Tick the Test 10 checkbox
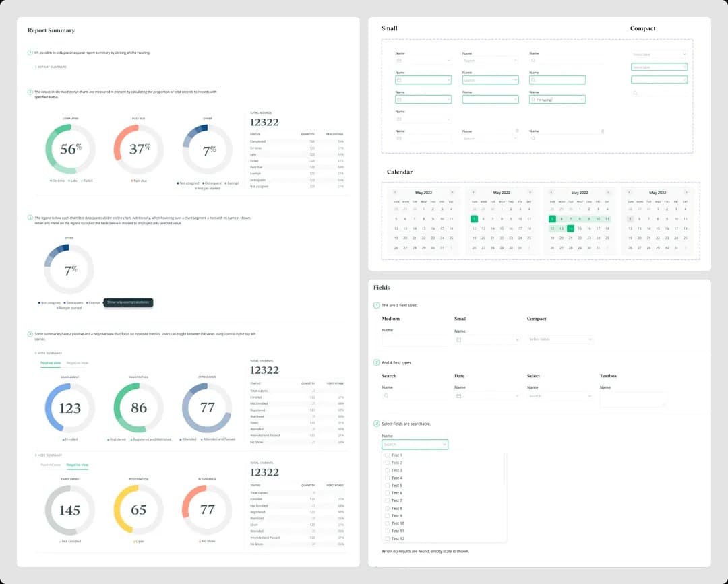This screenshot has width=728, height=584. pyautogui.click(x=387, y=523)
